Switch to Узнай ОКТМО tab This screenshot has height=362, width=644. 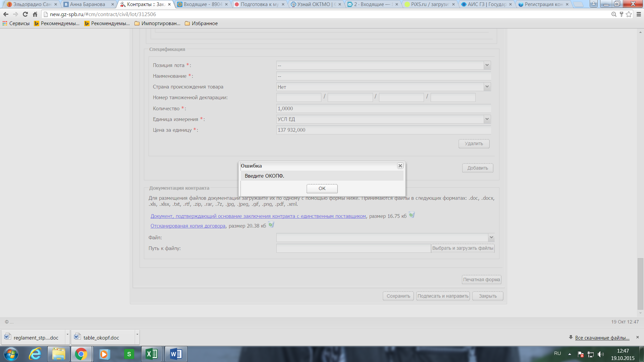pos(315,4)
